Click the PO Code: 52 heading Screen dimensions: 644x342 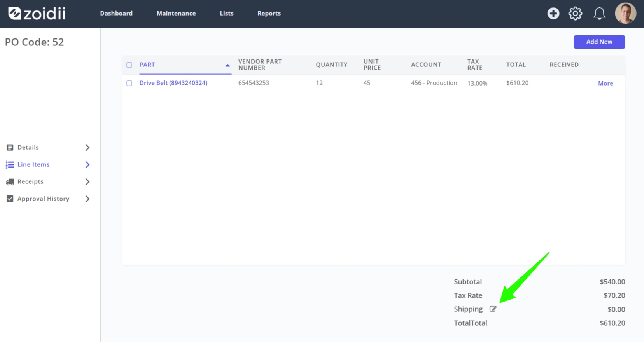tap(34, 42)
